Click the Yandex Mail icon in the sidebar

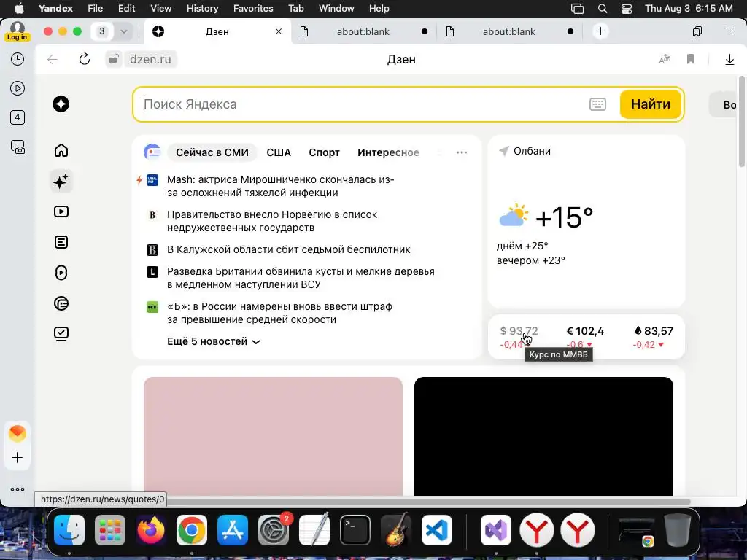coord(18,433)
